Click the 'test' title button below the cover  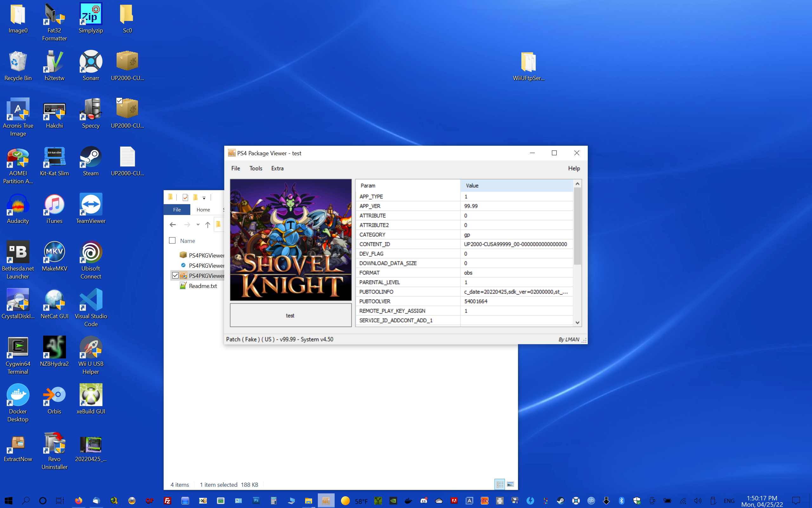click(291, 316)
